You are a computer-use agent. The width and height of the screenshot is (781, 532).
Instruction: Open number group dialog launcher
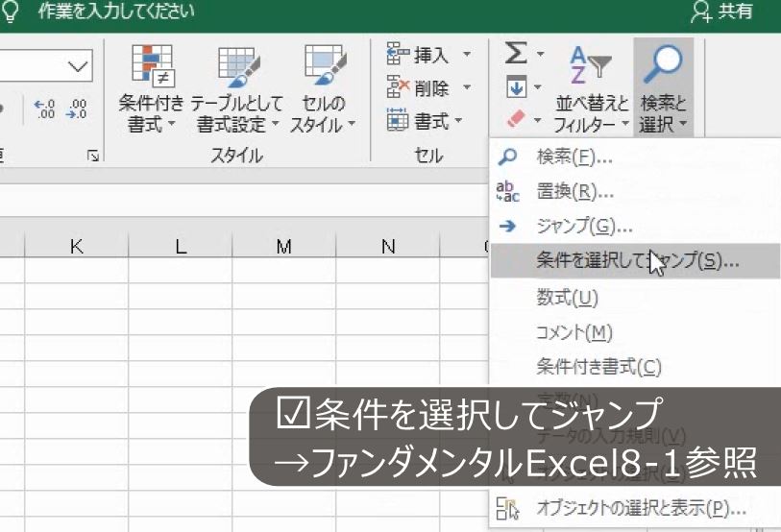[x=92, y=156]
